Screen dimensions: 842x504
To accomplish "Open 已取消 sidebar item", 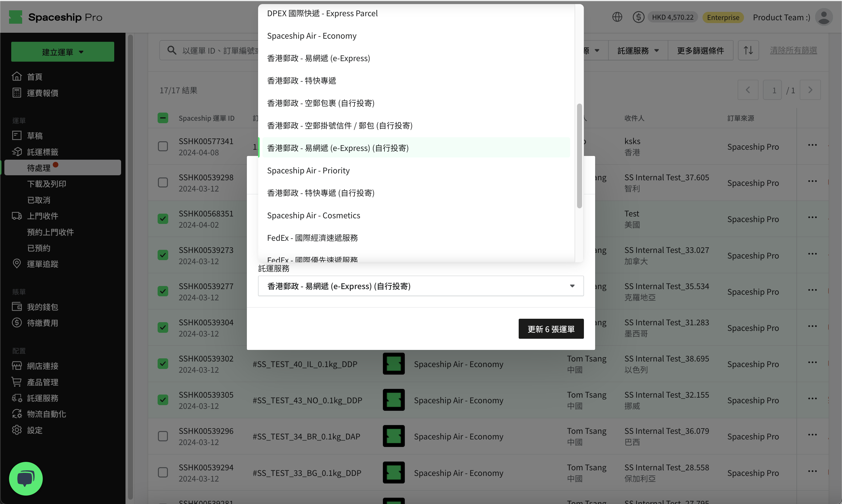I will (x=39, y=200).
